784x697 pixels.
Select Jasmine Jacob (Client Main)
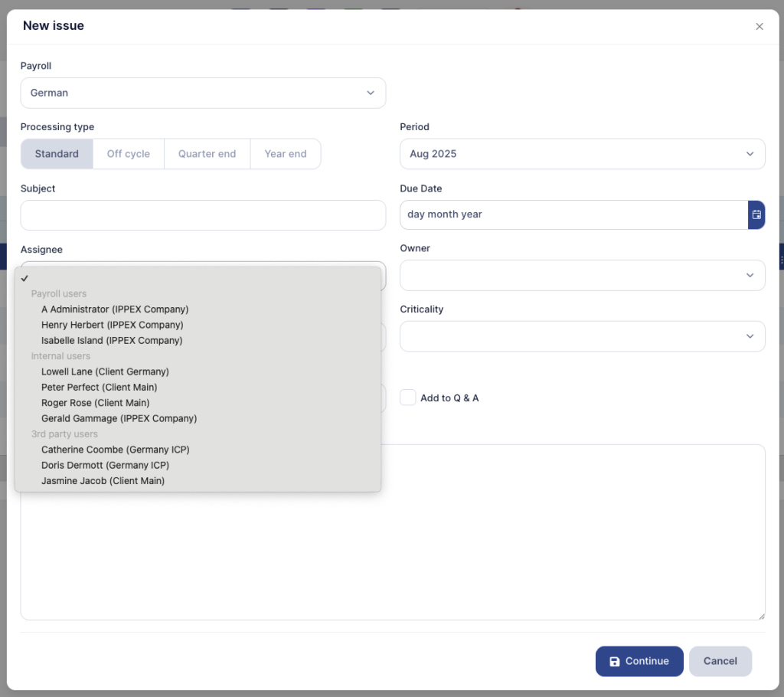pyautogui.click(x=103, y=481)
